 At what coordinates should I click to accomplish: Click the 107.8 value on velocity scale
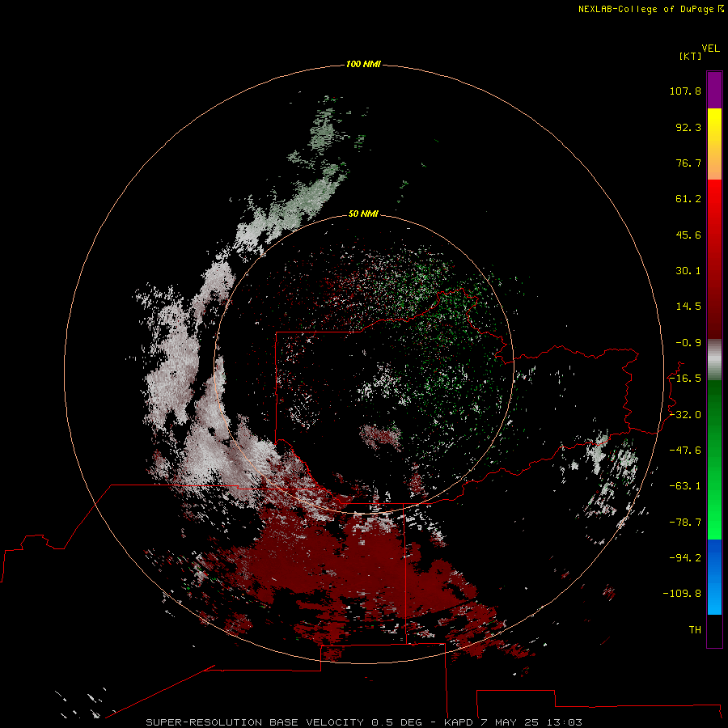coord(685,91)
